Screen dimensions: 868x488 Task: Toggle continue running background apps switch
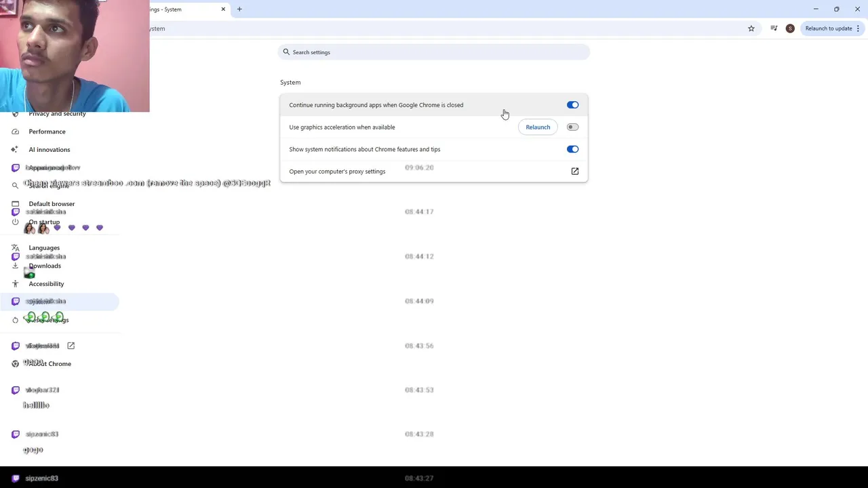click(x=573, y=105)
